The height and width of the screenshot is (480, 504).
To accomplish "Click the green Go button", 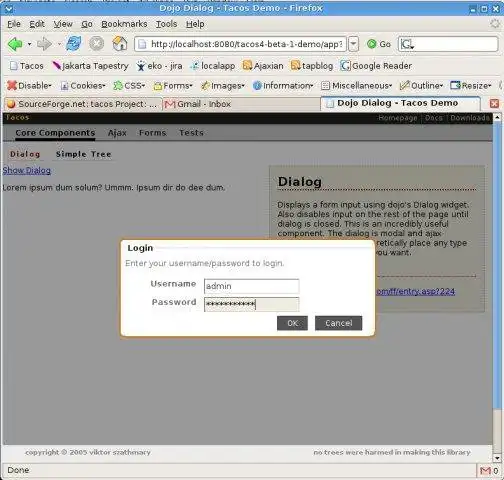I will [379, 44].
